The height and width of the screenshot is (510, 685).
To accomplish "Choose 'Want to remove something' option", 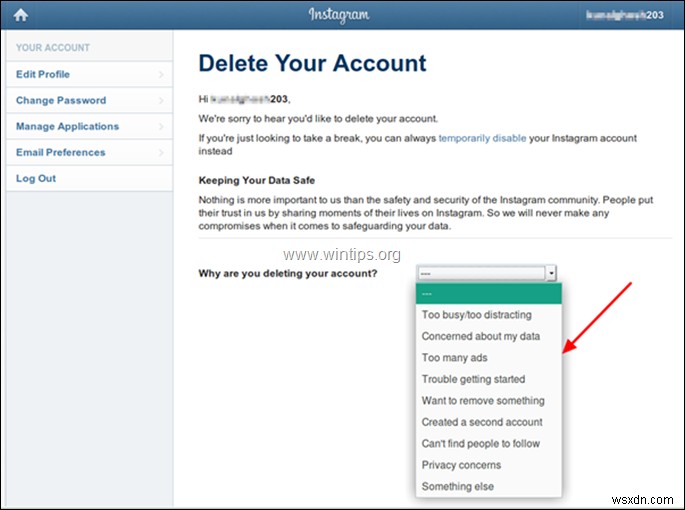I will tap(488, 400).
